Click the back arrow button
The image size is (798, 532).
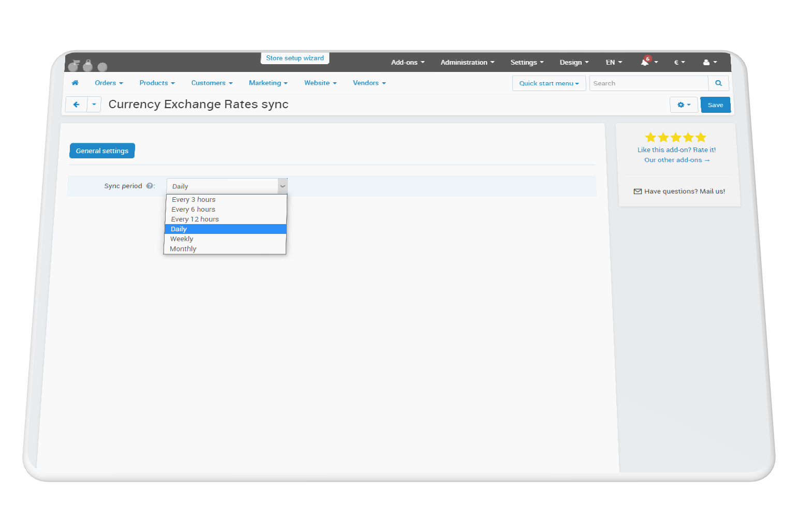[77, 105]
